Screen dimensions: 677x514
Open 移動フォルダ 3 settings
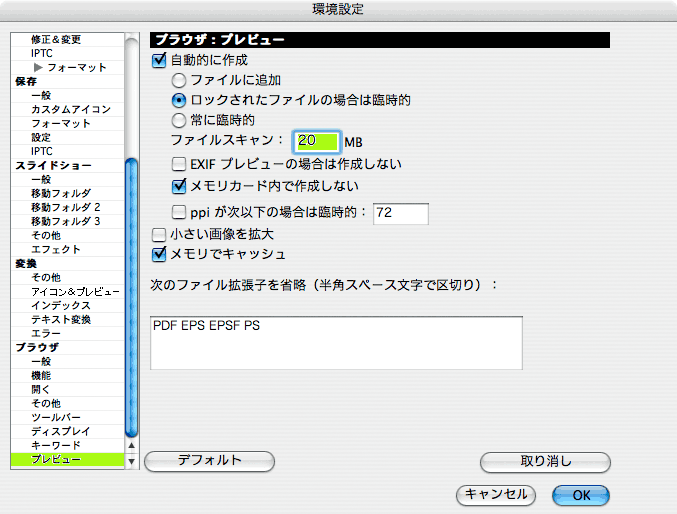(x=67, y=222)
